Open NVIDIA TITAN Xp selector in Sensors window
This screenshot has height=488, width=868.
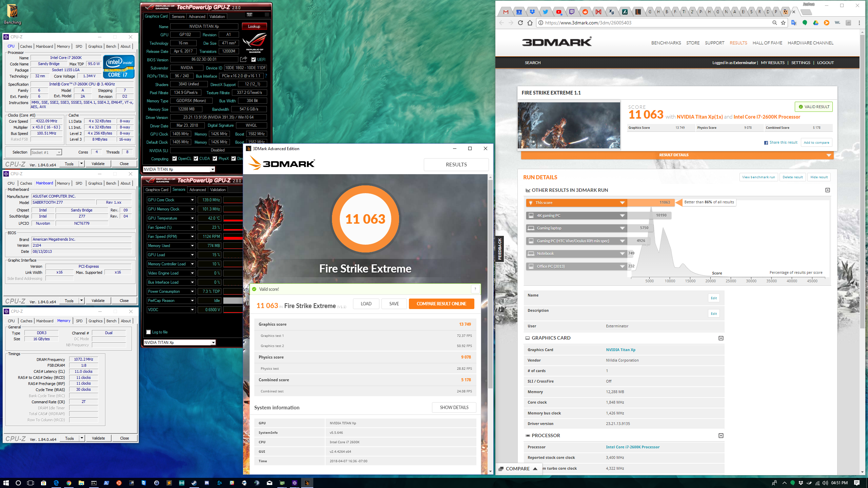point(179,343)
